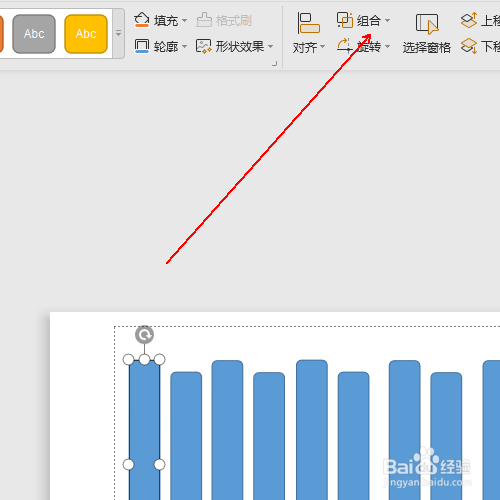Click the Send Backward (下移) layer icon
Screen dimensions: 500x500
pos(469,46)
